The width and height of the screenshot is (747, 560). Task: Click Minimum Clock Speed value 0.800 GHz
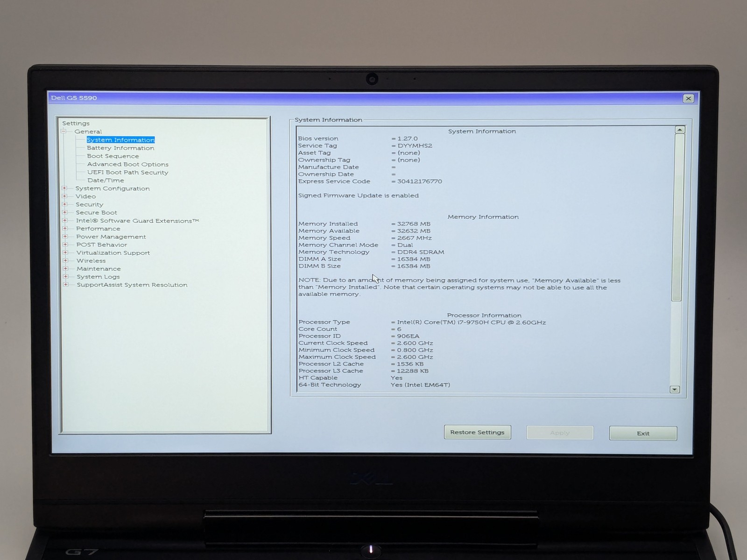[x=415, y=350]
